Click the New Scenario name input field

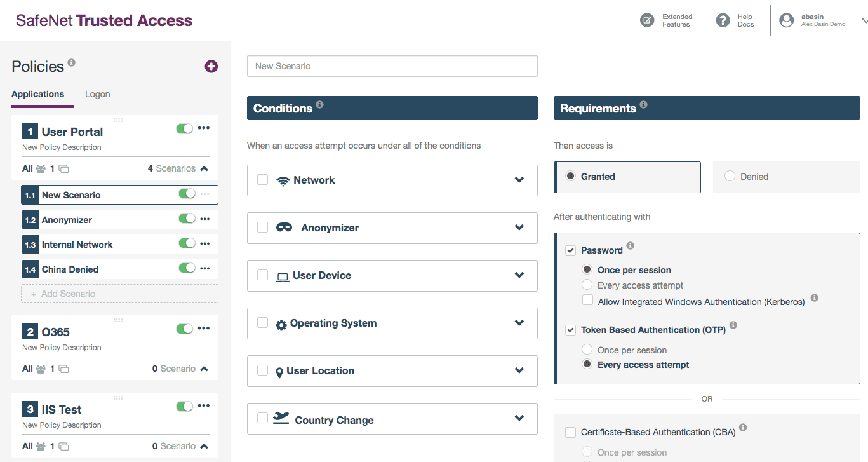pos(392,66)
